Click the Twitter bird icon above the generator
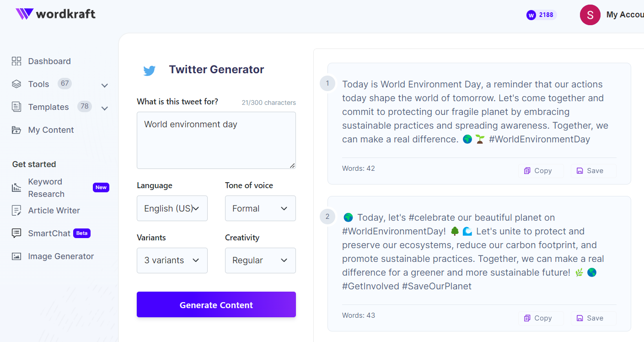The width and height of the screenshot is (644, 342). pos(149,70)
